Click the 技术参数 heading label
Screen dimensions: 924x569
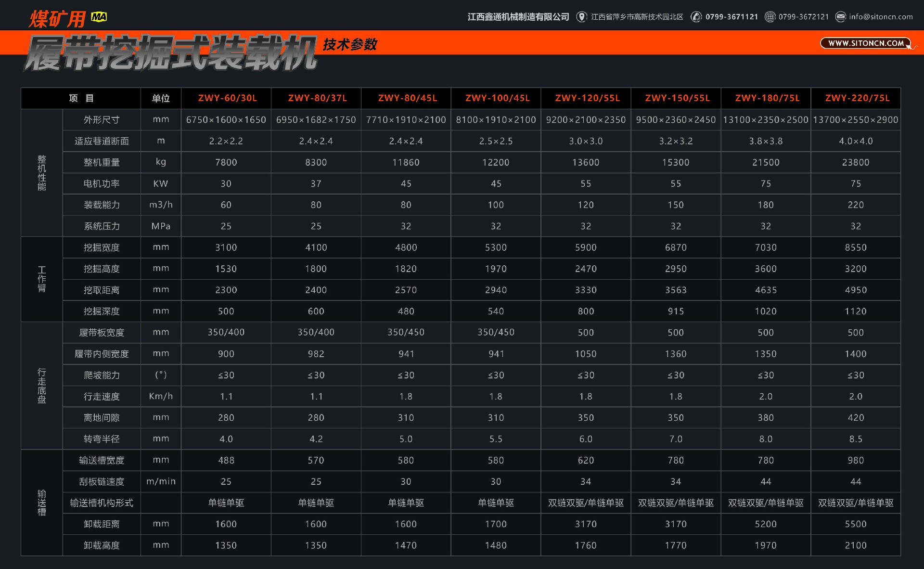(350, 45)
